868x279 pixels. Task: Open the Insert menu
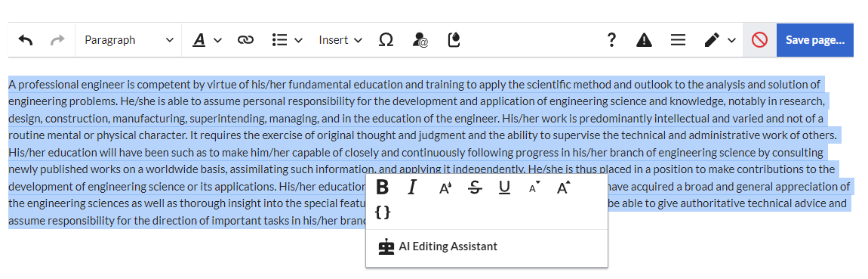click(340, 40)
